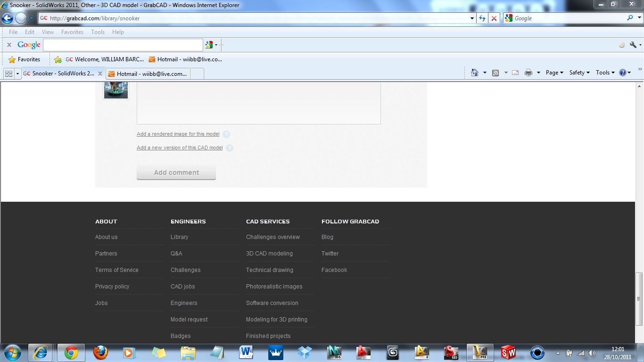The image size is (644, 362).
Task: Open the Challenges overview link
Action: click(273, 237)
